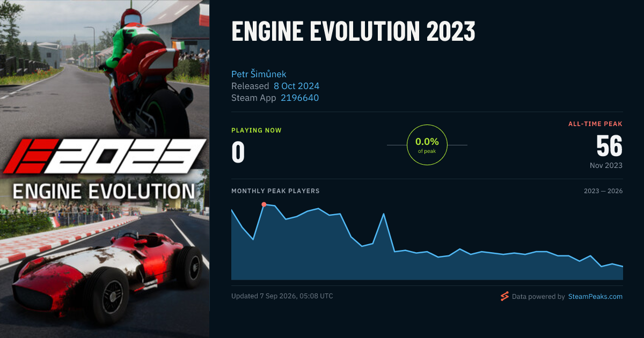Viewport: 644px width, 338px height.
Task: Click the 2023 — 2026 range label
Action: [603, 191]
